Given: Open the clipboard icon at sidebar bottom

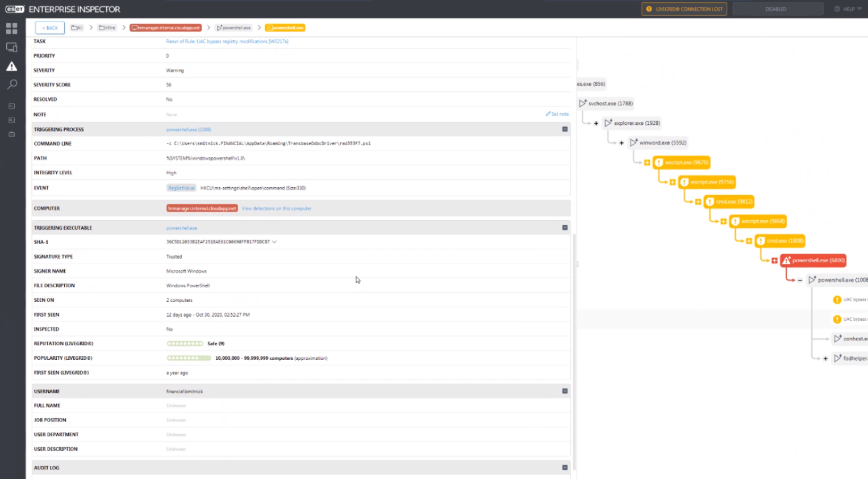Looking at the screenshot, I should [11, 135].
